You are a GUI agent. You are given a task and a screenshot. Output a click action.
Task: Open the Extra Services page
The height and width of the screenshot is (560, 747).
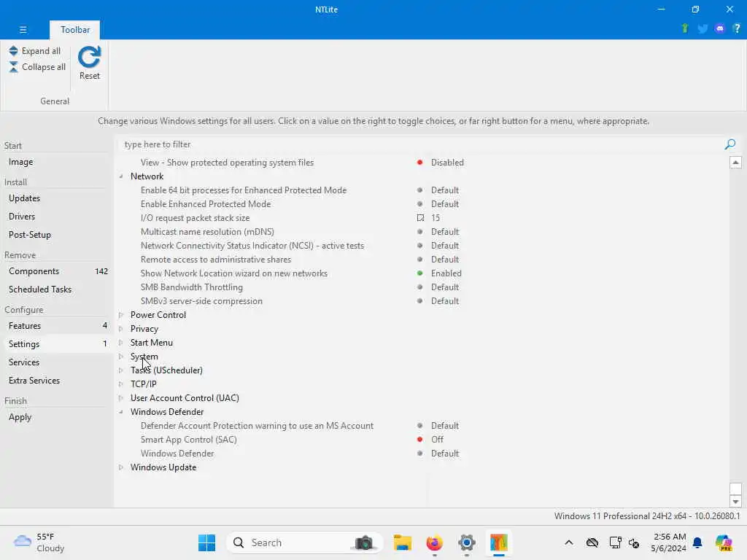[34, 380]
